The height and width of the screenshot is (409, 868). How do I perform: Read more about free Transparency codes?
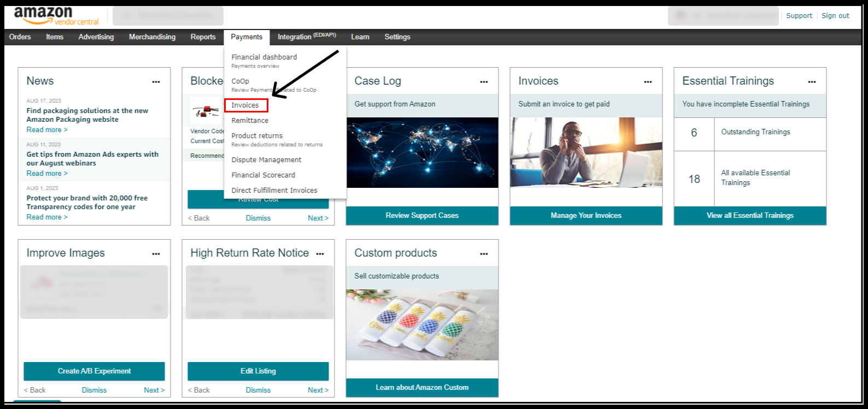(x=47, y=217)
